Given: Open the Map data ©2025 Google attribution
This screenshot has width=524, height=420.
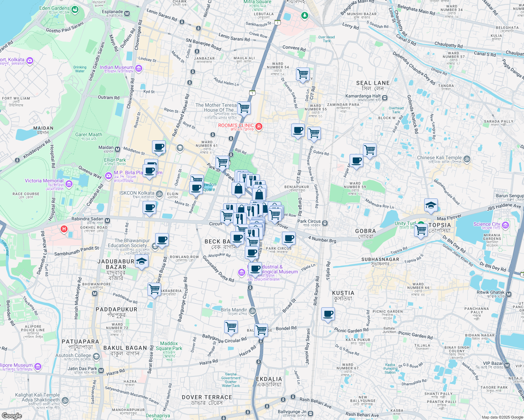Looking at the screenshot, I should [x=502, y=417].
